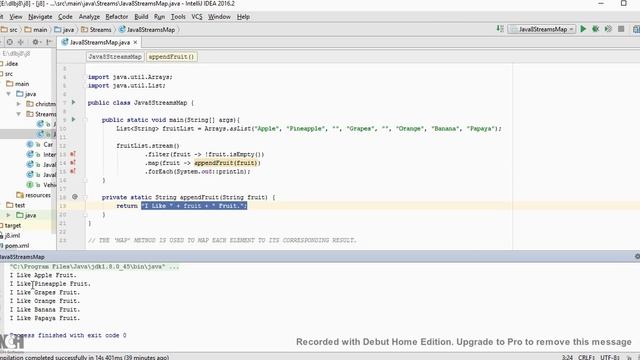Collapse the Streams package node arrow

coord(18,114)
